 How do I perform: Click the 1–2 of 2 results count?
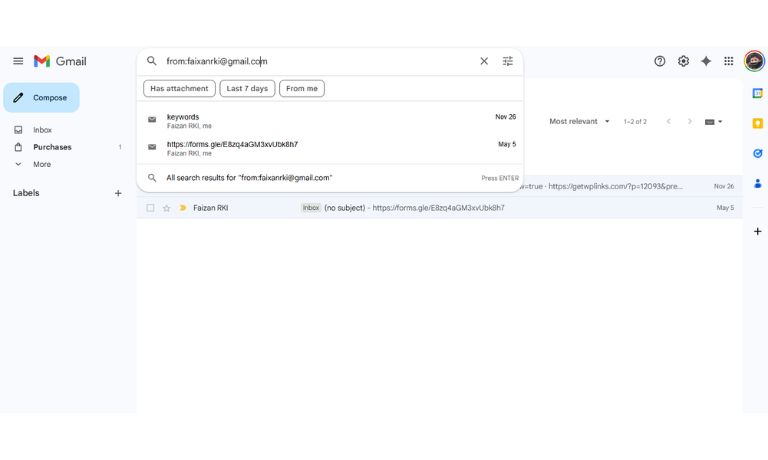coord(635,121)
